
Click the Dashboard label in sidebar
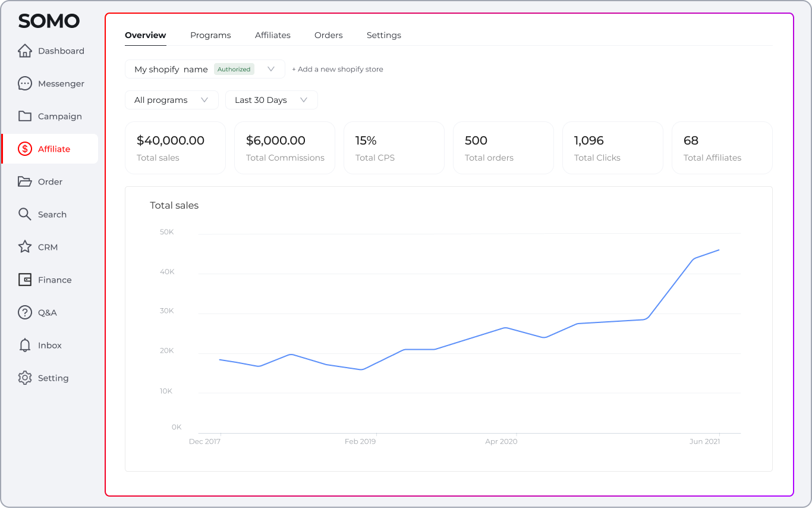tap(61, 51)
